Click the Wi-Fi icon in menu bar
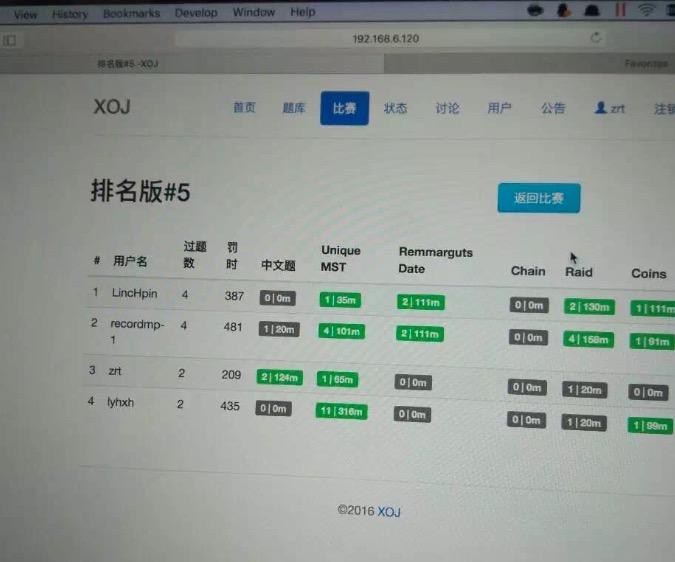This screenshot has width=675, height=562. [x=647, y=11]
